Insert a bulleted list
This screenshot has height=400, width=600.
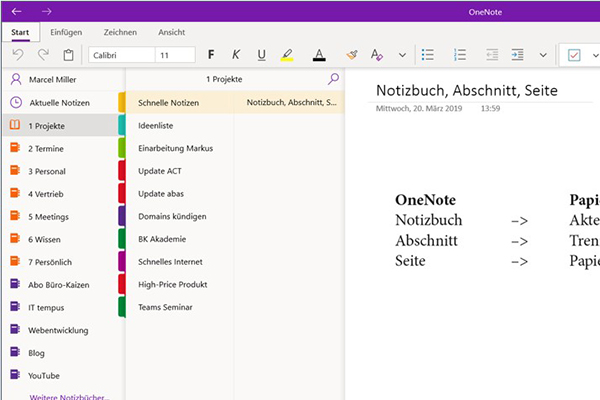[x=428, y=55]
